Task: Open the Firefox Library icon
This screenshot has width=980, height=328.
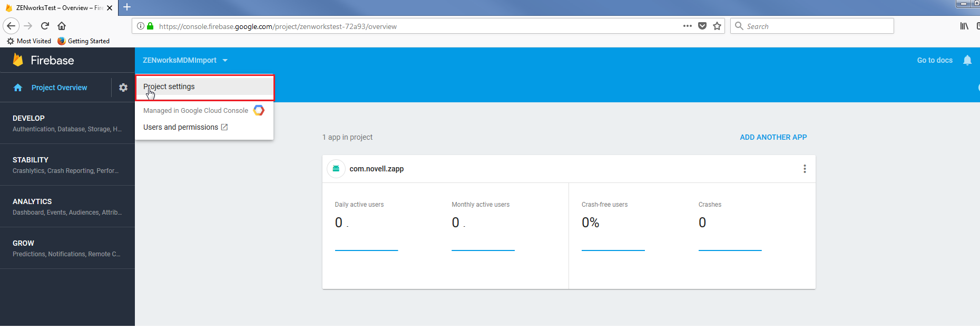Action: pos(964,26)
